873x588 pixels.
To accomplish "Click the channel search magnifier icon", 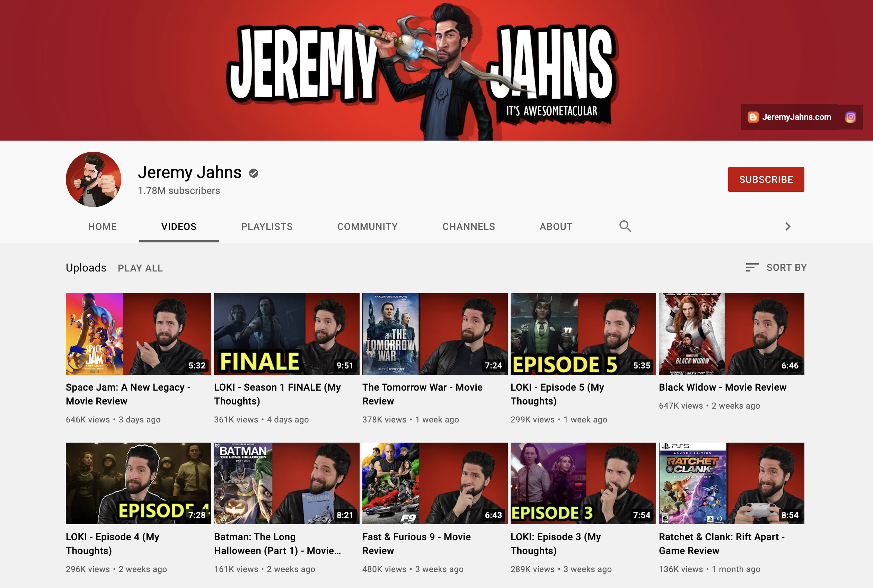I will point(625,226).
